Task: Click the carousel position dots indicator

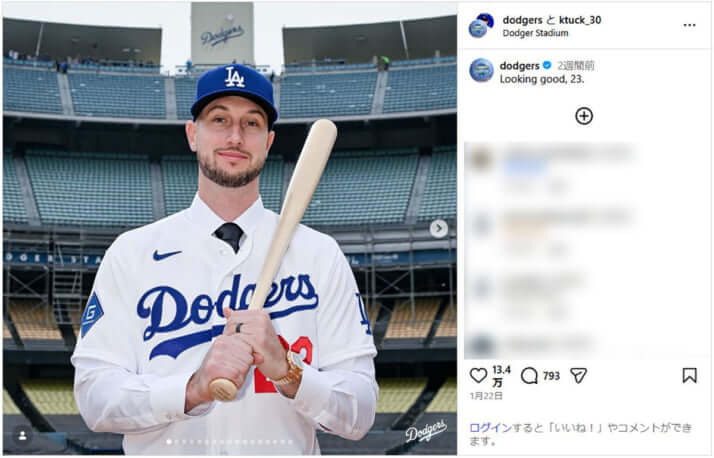Action: [229, 441]
